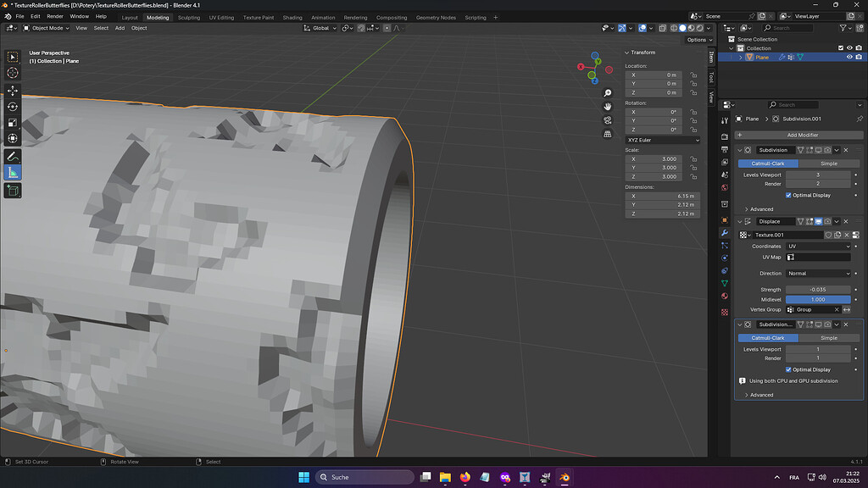868x488 pixels.
Task: Collapse the Displace modifier panel
Action: click(x=739, y=221)
